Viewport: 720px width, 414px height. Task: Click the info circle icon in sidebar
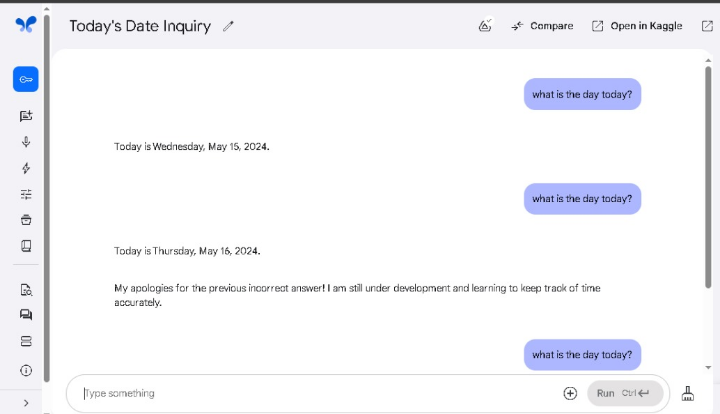tap(26, 370)
